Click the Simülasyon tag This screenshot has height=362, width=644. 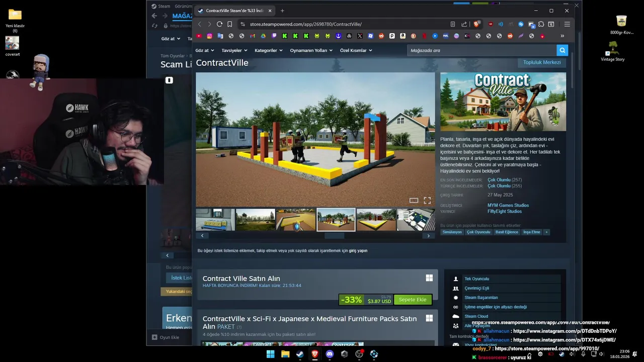click(x=452, y=232)
